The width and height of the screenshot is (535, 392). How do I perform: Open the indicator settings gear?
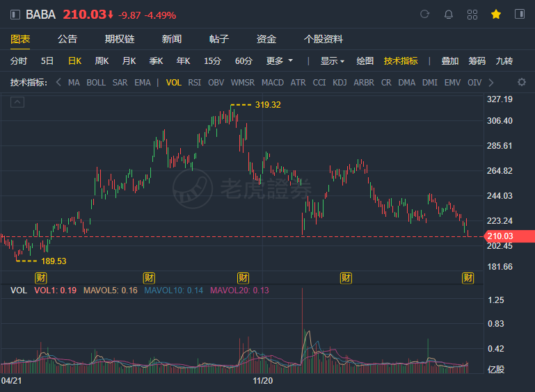click(521, 82)
